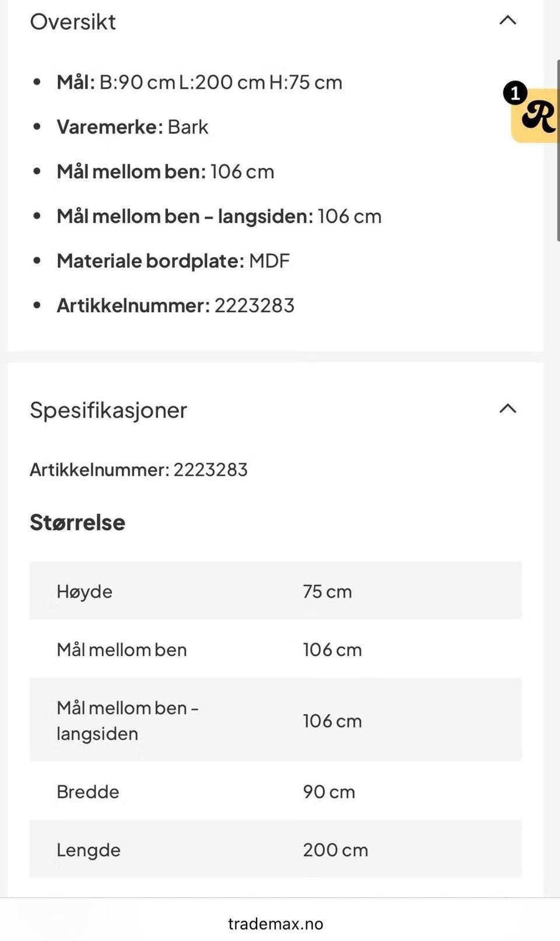The image size is (560, 941).
Task: Click the Oversikt section heading
Action: 73,22
